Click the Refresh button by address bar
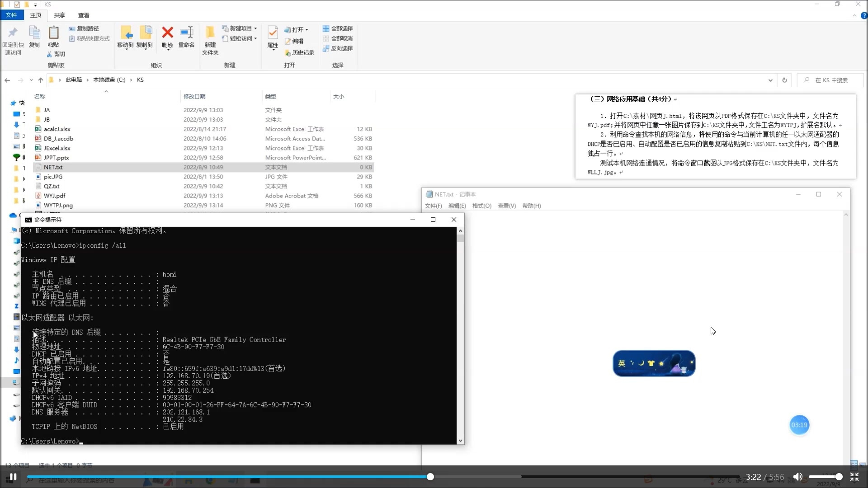The height and width of the screenshot is (488, 868). coord(784,80)
